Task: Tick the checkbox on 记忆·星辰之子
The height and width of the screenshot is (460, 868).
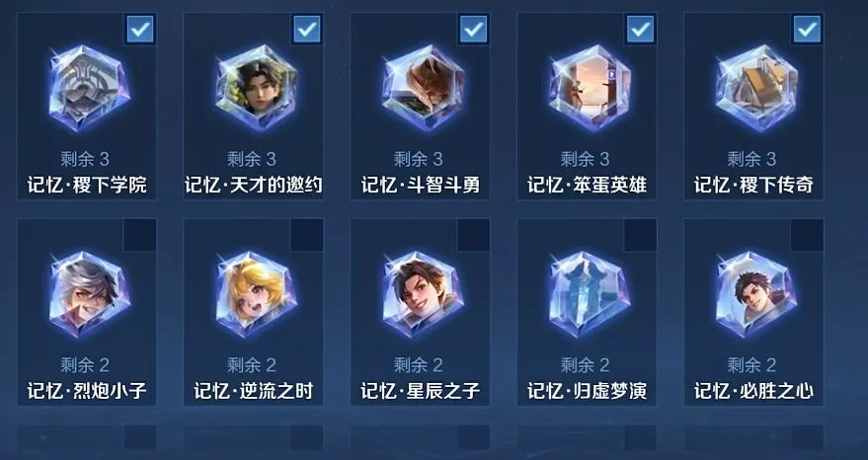Action: 473,235
